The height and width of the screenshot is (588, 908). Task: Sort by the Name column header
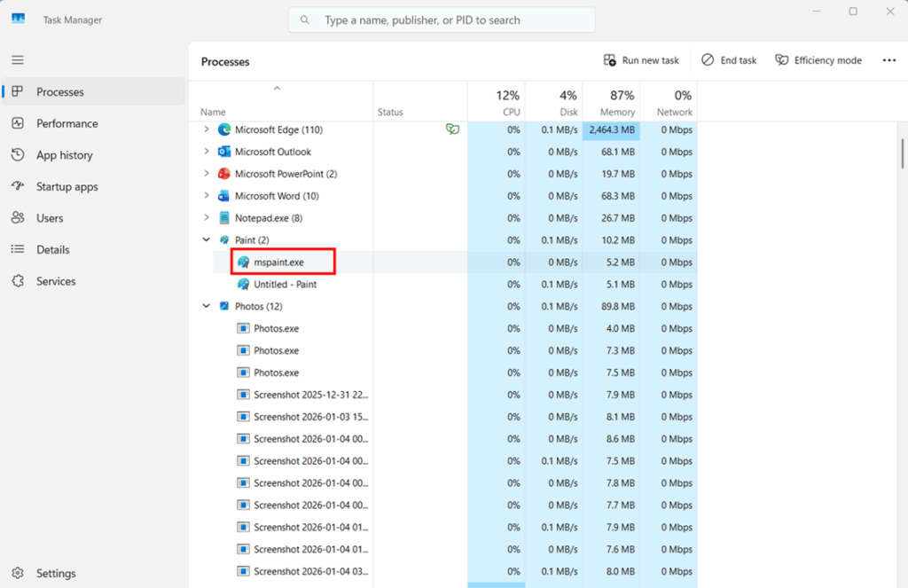[x=281, y=101]
